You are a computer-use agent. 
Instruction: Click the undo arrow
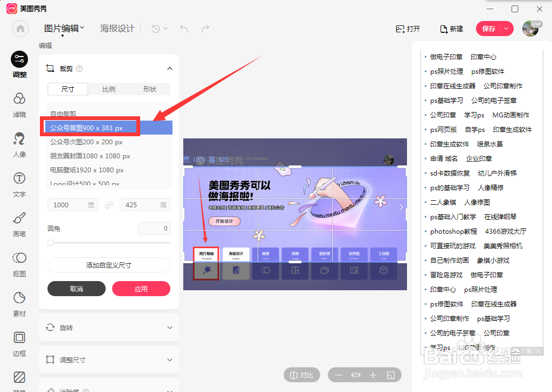(x=184, y=29)
